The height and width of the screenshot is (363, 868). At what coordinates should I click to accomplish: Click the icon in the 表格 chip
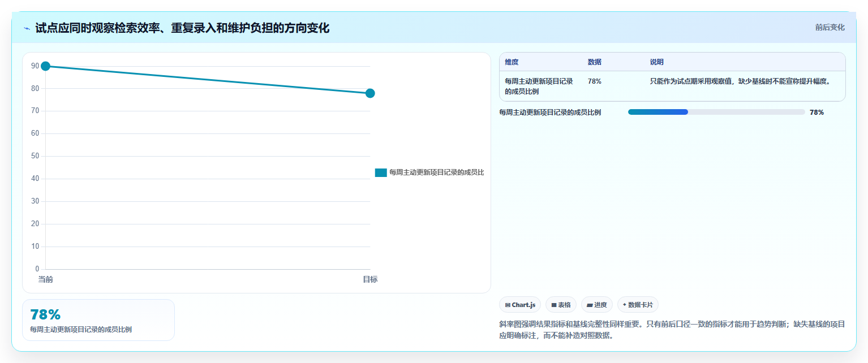coord(554,305)
